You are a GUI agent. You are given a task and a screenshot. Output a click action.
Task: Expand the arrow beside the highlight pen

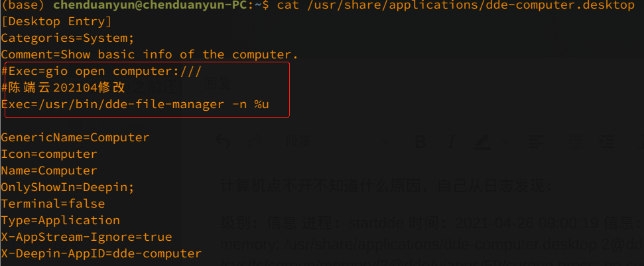click(504, 141)
